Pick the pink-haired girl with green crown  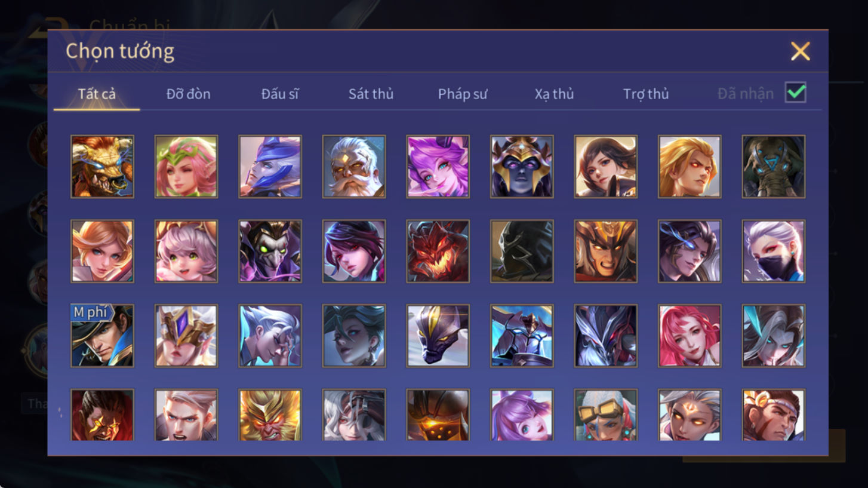(x=186, y=166)
